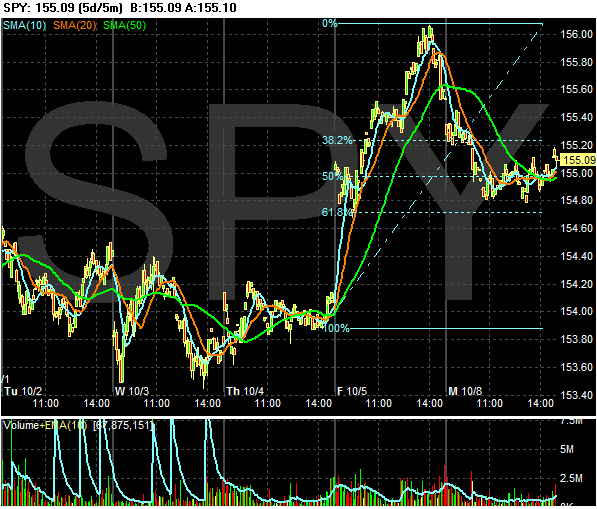
Task: Click the 155.40 price axis label
Action: [x=576, y=117]
